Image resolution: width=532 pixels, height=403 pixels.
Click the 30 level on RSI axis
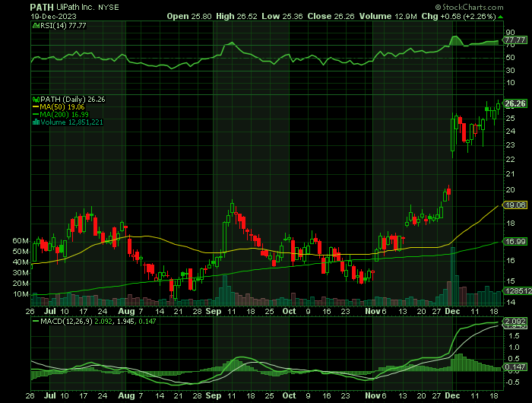tap(510, 70)
